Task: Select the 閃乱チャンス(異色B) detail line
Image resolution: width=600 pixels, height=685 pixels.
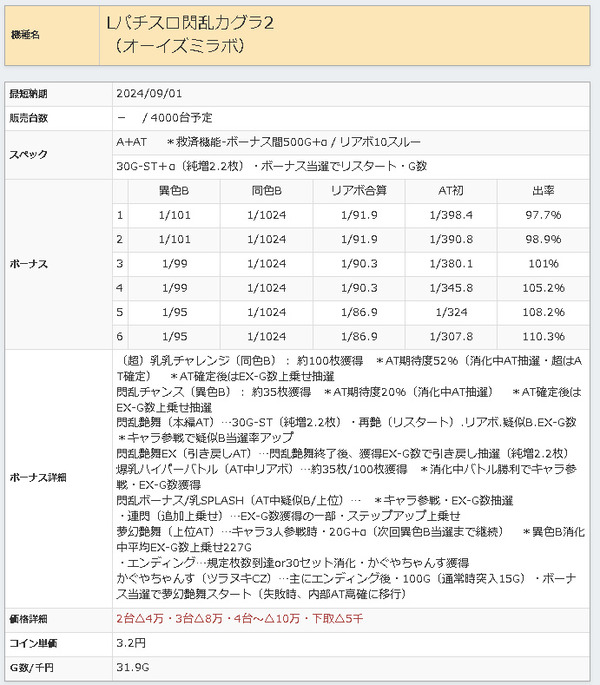Action: point(349,400)
